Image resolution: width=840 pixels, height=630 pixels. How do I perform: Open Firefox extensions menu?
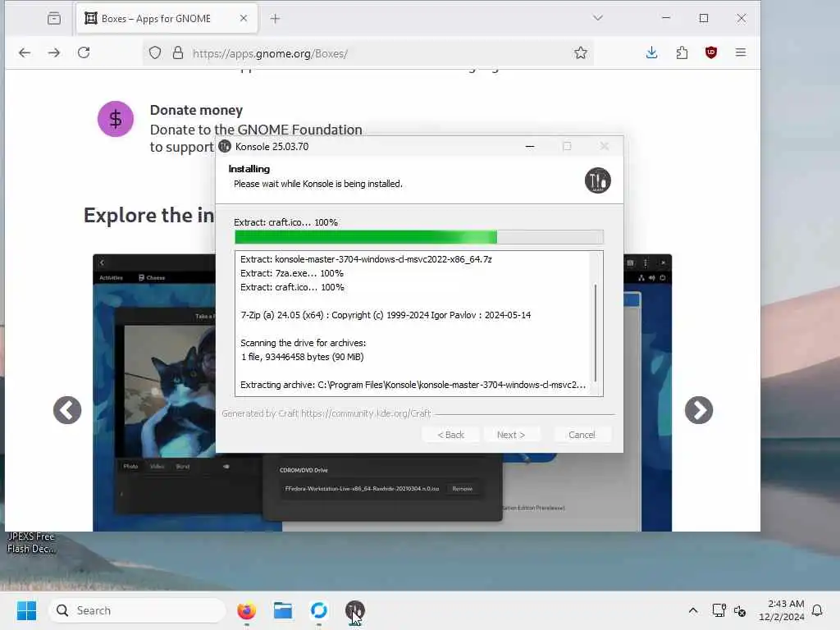tap(682, 52)
